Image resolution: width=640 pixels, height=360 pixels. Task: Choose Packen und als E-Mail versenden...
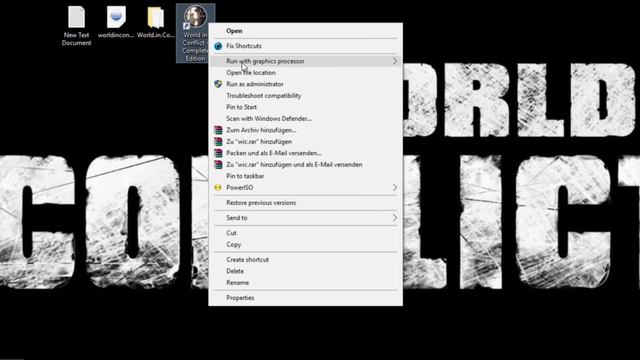(x=305, y=153)
